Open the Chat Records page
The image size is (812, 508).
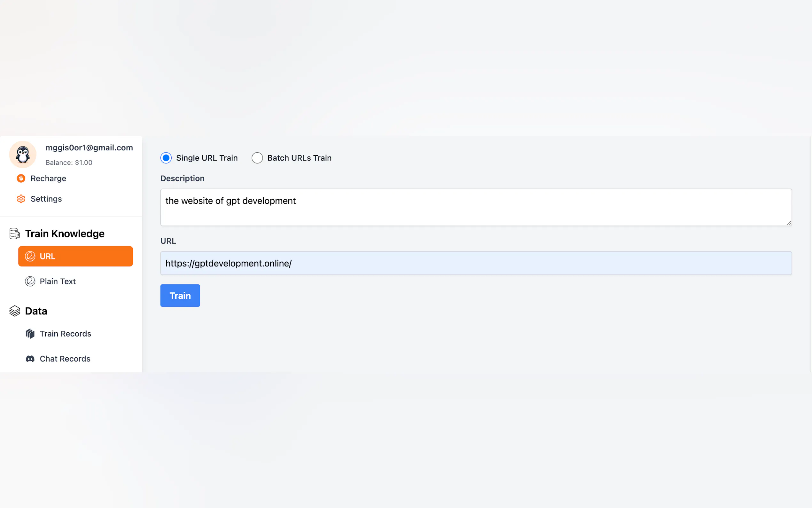[x=65, y=359]
